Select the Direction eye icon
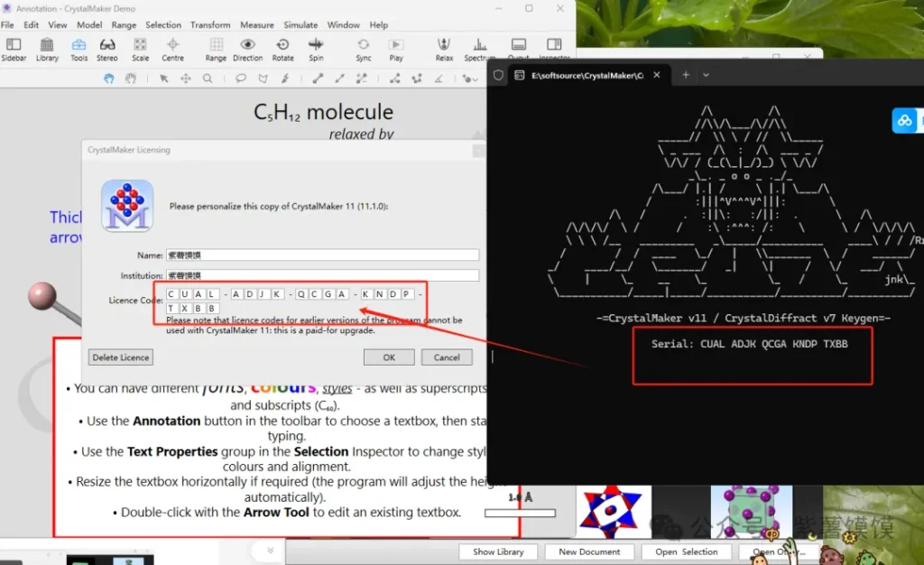924x565 pixels. tap(247, 49)
